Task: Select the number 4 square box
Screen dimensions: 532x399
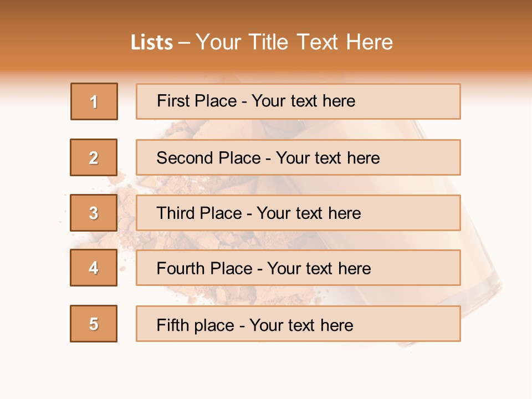Action: point(94,268)
